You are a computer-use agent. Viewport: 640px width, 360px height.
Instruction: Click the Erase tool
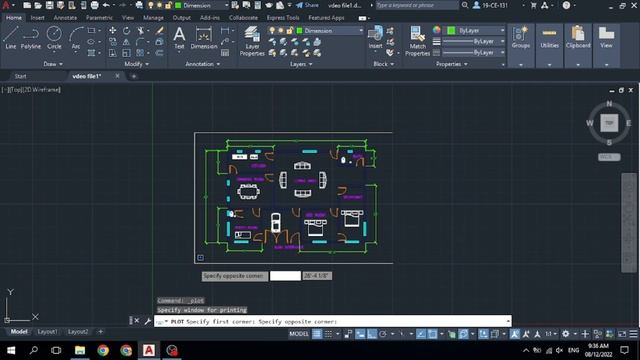point(160,31)
